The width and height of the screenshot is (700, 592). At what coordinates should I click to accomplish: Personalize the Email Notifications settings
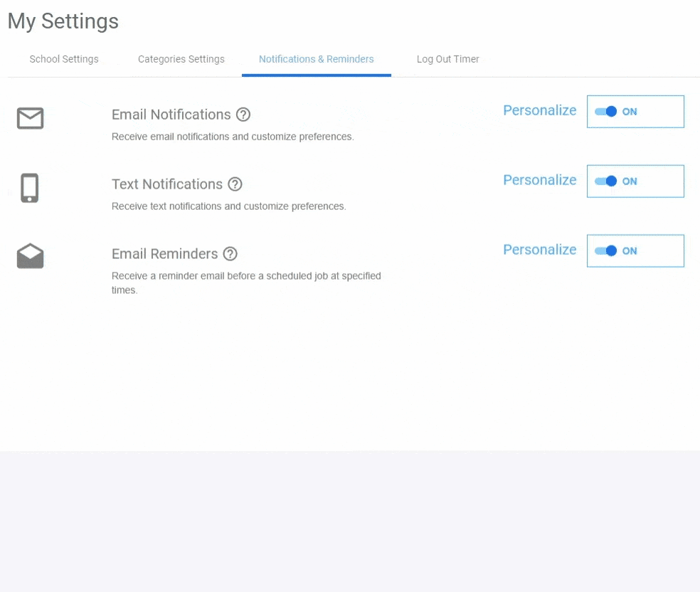click(539, 110)
